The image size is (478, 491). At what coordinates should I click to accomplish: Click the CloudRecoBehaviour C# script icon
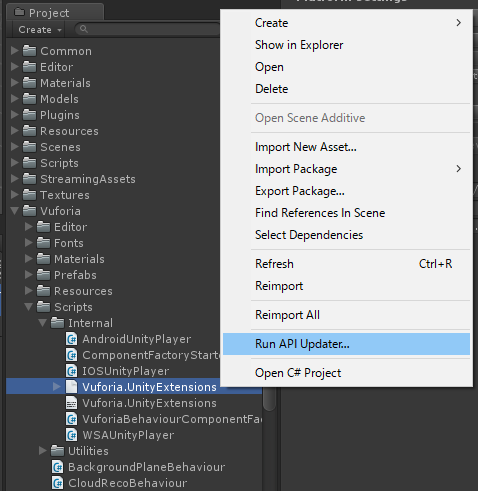tap(58, 483)
